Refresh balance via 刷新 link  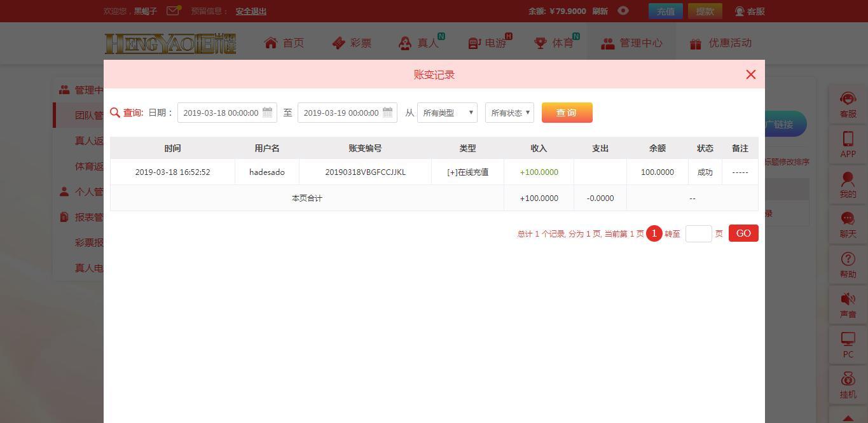(x=600, y=11)
